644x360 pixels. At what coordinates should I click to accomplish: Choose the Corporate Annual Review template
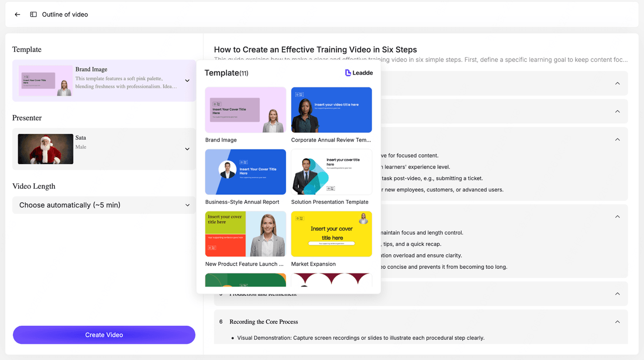[x=332, y=110]
